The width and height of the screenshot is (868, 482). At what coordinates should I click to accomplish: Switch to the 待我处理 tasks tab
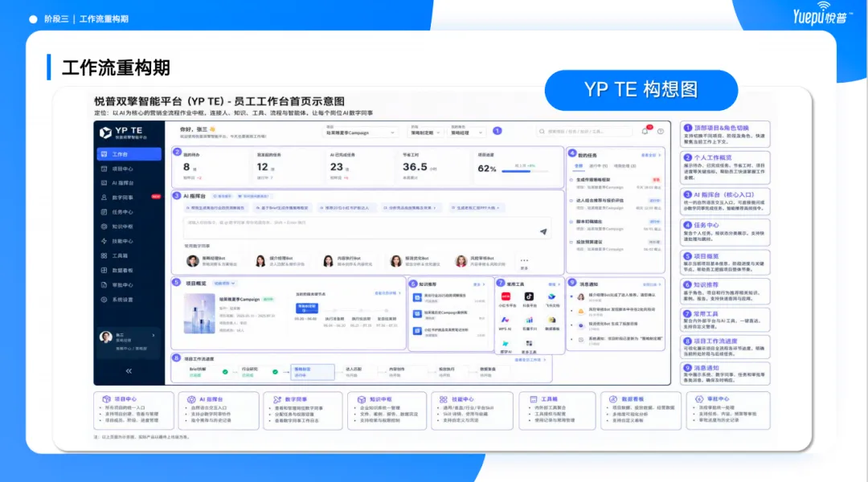pos(625,166)
